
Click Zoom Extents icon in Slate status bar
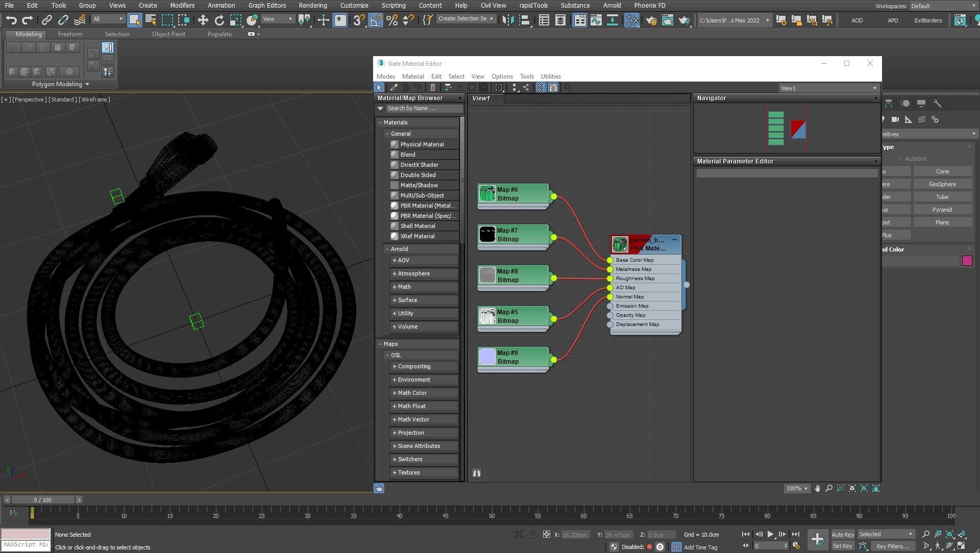point(852,488)
